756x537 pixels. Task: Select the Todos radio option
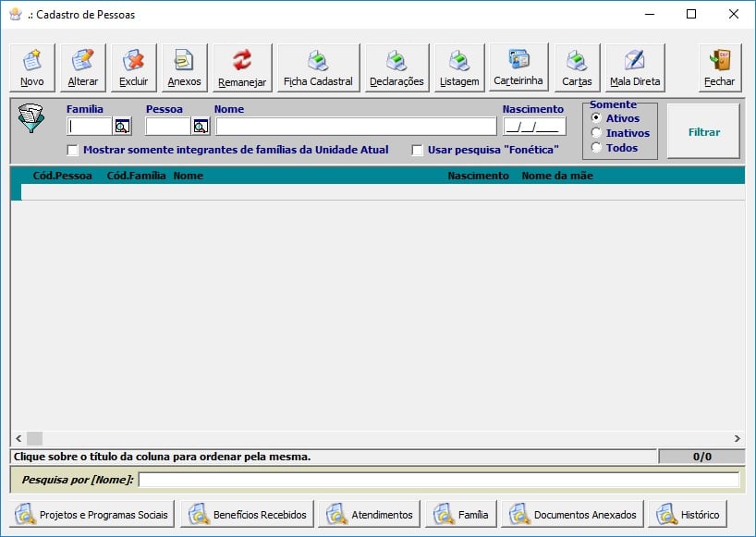click(597, 148)
